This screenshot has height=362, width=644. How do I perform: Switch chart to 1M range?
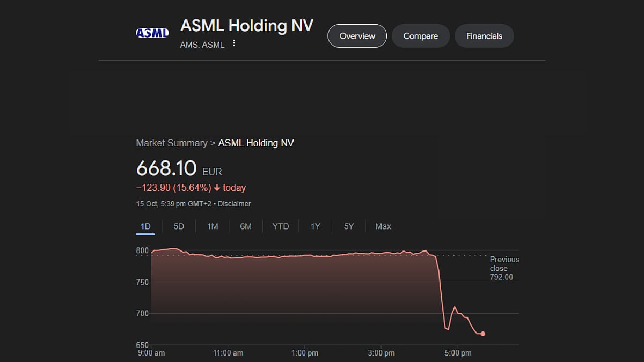(x=213, y=226)
